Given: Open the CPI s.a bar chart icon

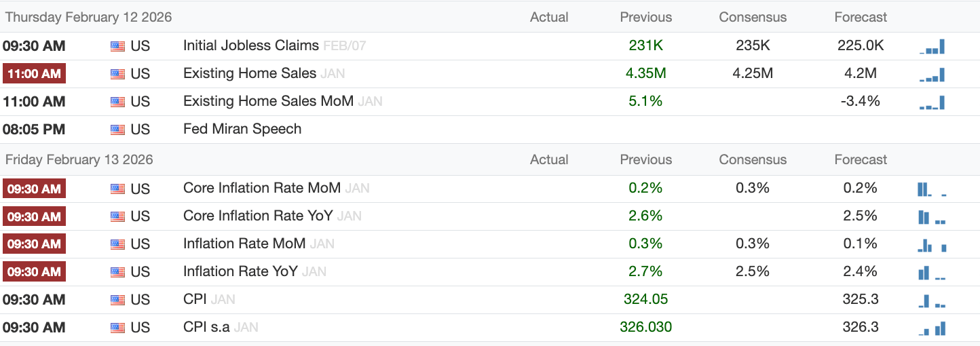Looking at the screenshot, I should point(931,328).
